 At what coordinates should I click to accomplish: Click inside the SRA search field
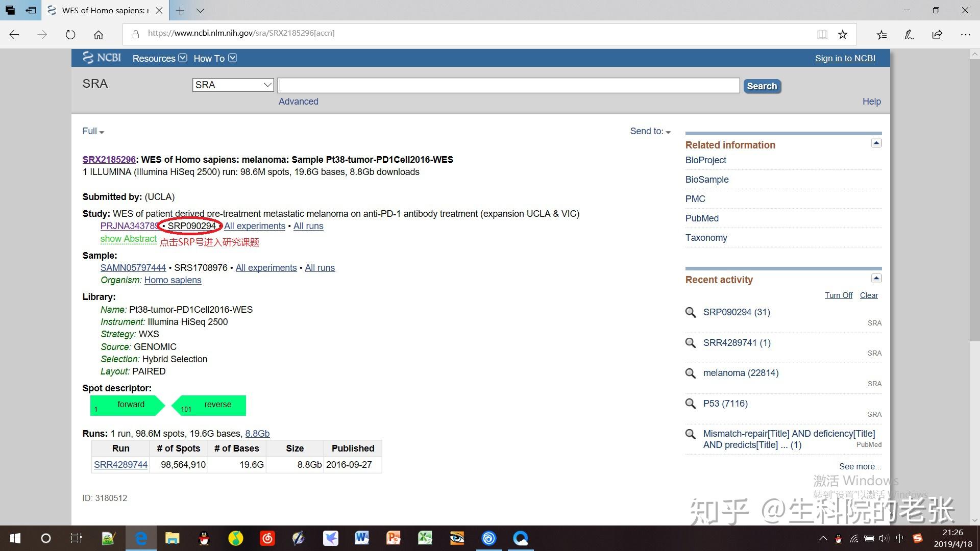(508, 85)
